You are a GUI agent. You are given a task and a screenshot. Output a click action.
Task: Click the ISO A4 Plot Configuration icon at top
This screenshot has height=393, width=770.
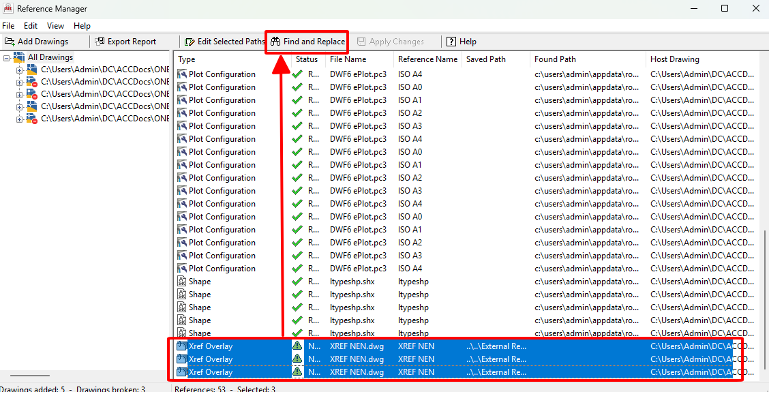(182, 74)
